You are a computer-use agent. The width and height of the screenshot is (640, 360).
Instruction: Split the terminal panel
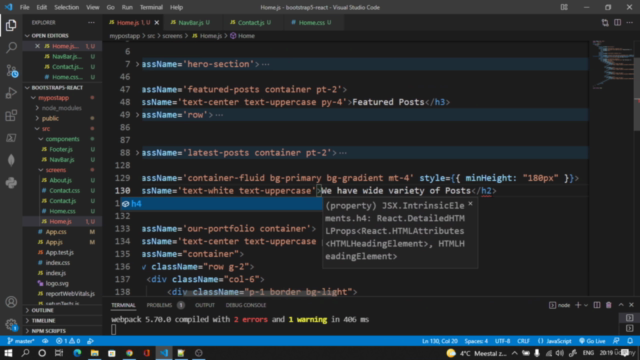[x=597, y=305]
